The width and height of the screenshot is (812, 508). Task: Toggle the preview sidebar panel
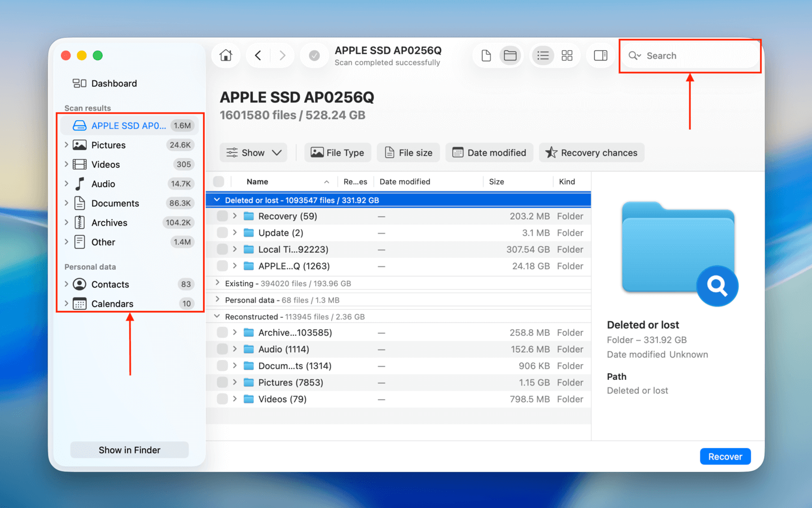[x=600, y=55]
